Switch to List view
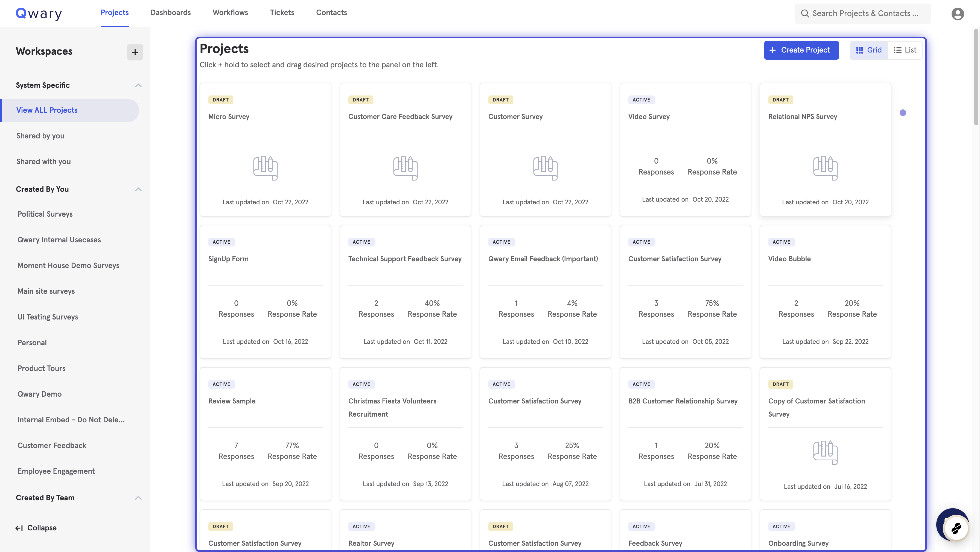Screen dimensions: 980x552 point(905,50)
